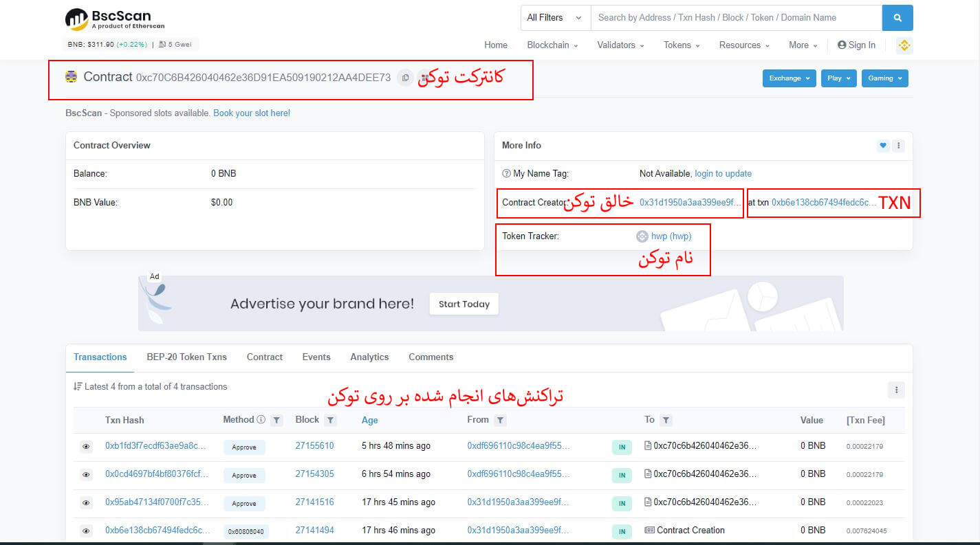The height and width of the screenshot is (545, 980).
Task: Click the blue search magnifier button
Action: tap(897, 18)
